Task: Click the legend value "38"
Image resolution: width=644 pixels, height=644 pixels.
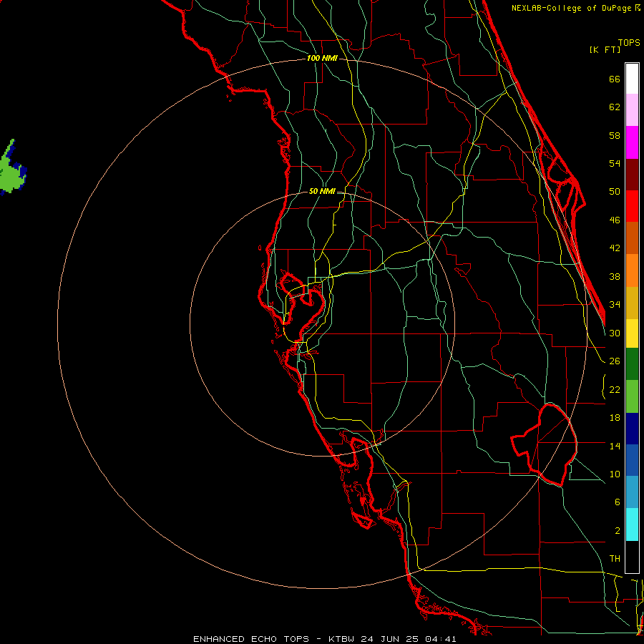Action: pyautogui.click(x=615, y=276)
